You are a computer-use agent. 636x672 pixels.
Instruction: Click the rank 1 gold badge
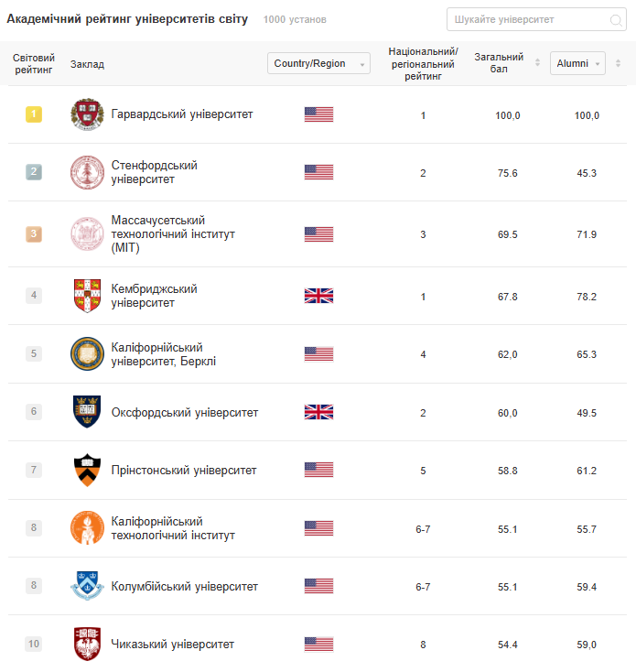34,114
